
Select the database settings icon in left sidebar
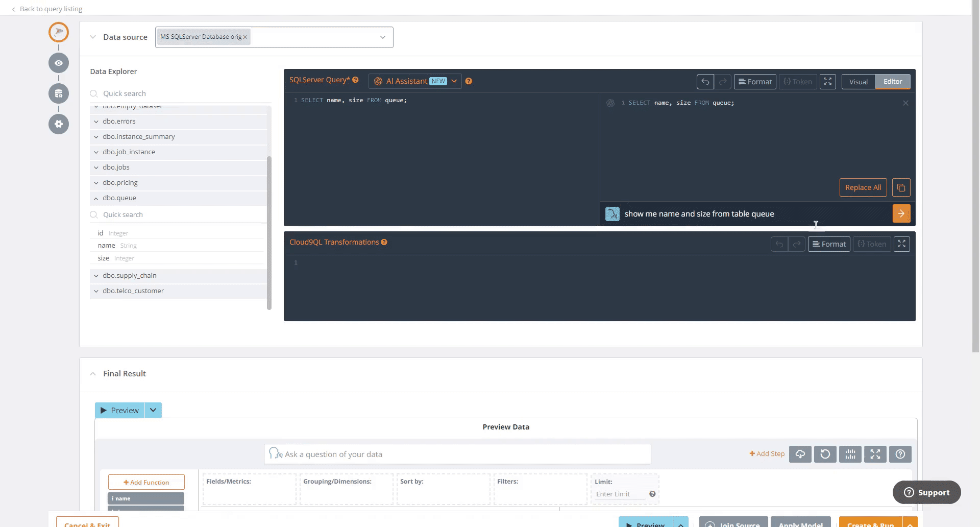[58, 93]
